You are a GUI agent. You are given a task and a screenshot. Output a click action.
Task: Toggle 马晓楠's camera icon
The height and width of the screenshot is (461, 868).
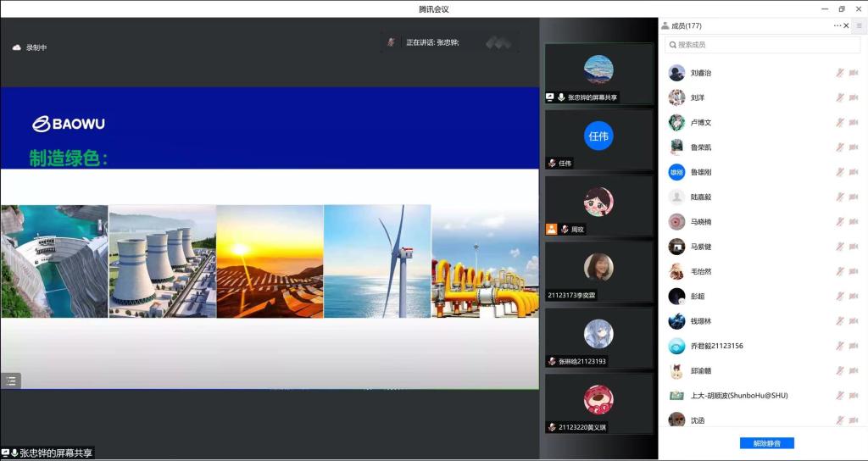[854, 222]
